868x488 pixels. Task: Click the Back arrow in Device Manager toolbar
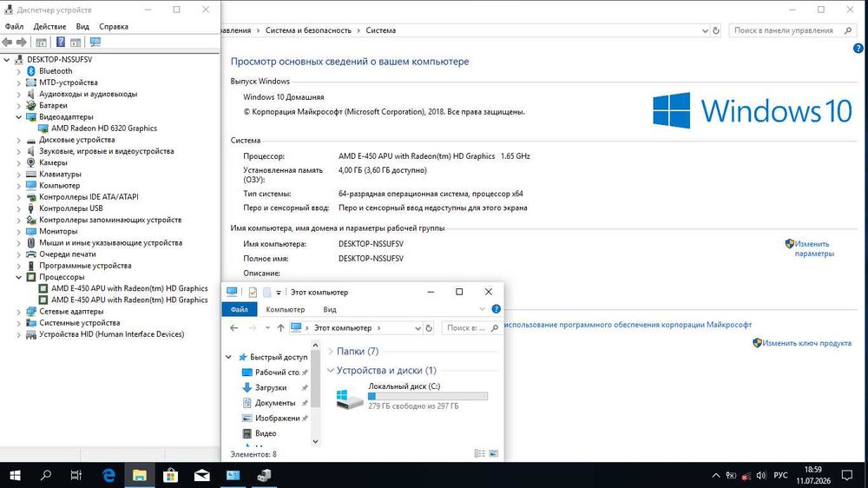[x=7, y=42]
